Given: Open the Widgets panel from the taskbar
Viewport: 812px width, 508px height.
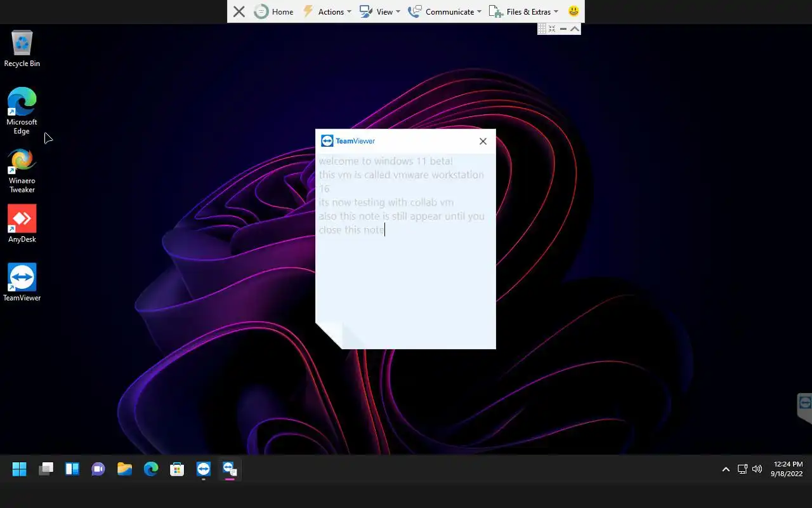Looking at the screenshot, I should (72, 469).
